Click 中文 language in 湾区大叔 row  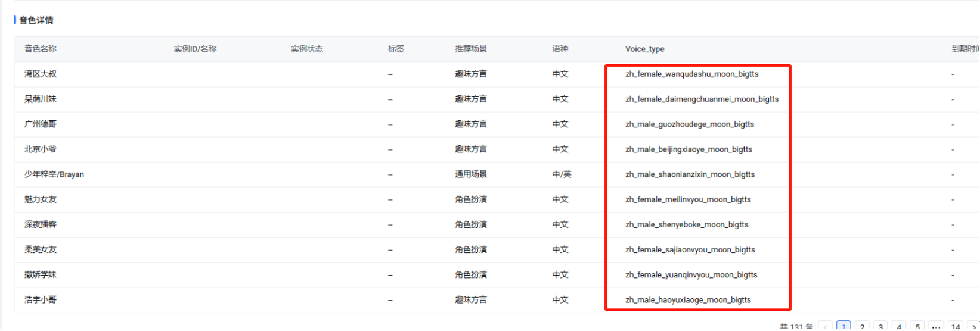coord(560,74)
